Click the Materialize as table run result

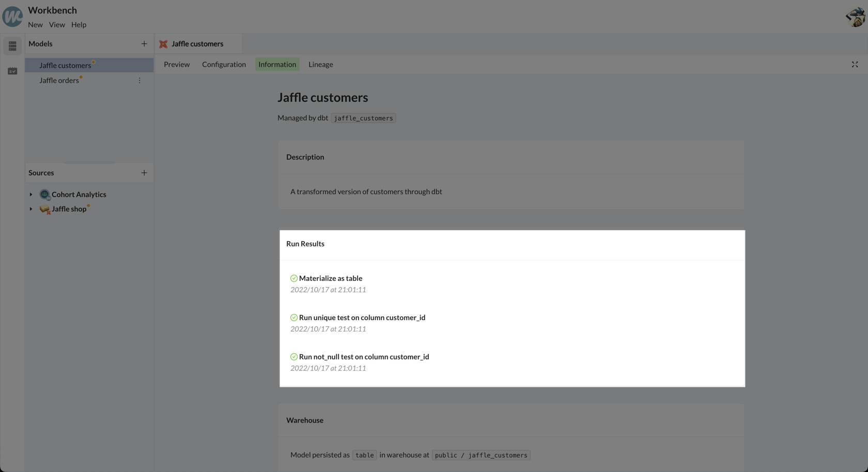330,278
